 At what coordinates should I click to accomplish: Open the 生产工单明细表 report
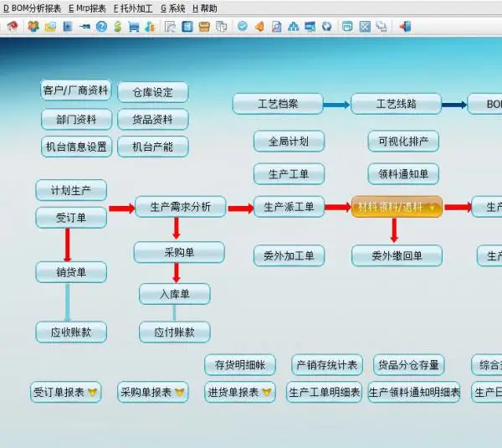point(324,392)
